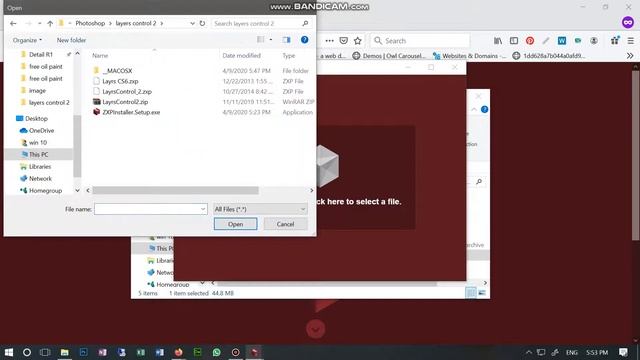Sort files by the Name column

point(100,56)
